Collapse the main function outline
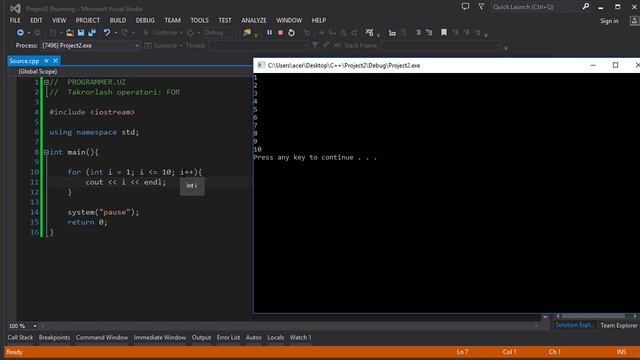This screenshot has width=640, height=360. [46, 152]
